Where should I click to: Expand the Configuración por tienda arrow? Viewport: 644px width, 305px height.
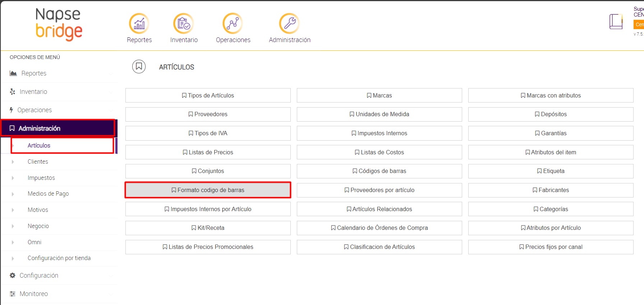pyautogui.click(x=13, y=258)
